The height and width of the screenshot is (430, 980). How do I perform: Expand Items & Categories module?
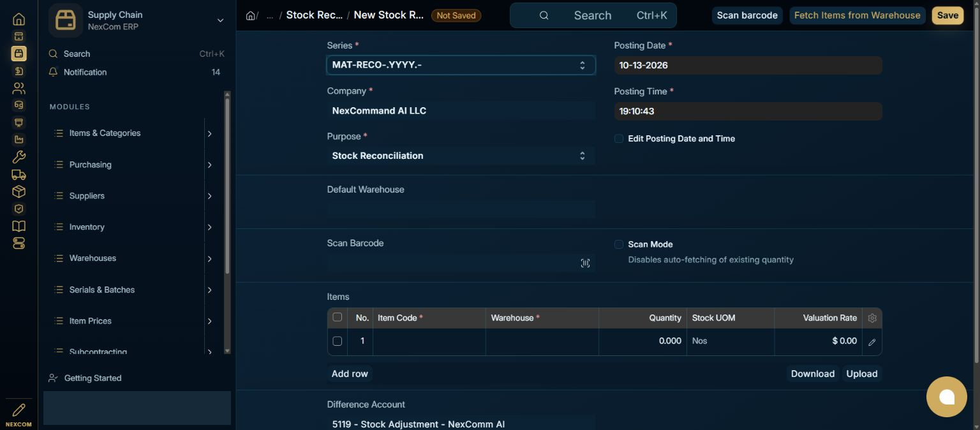(209, 133)
